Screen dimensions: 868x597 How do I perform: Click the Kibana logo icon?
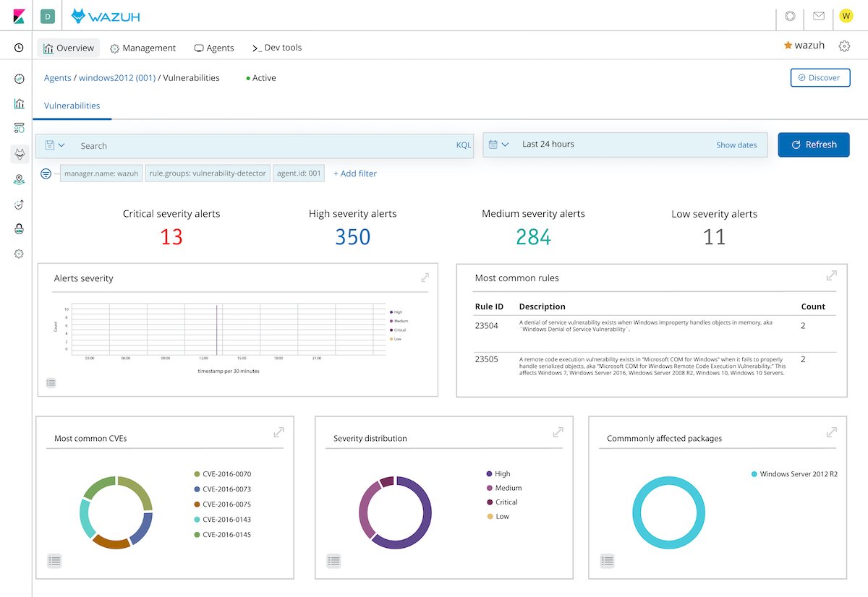[19, 16]
